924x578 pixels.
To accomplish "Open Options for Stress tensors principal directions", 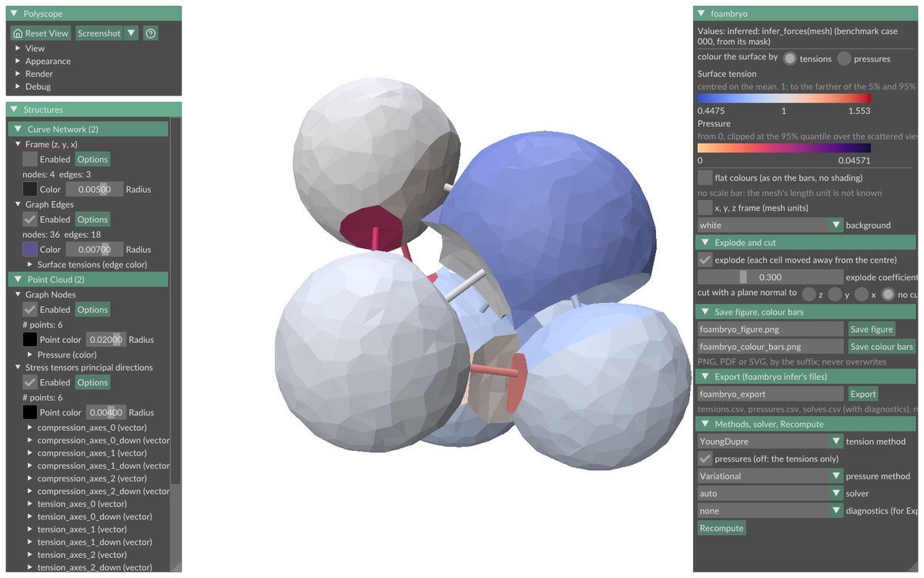I will coord(92,382).
